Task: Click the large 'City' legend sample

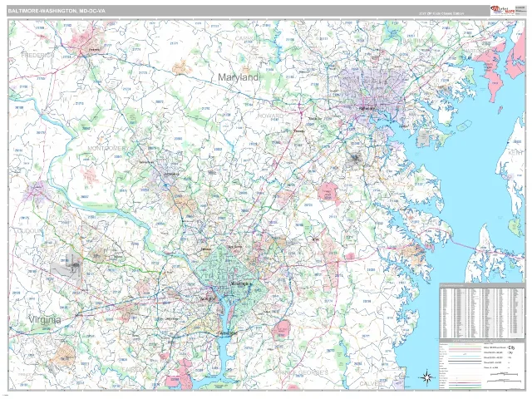Action: 511,347
